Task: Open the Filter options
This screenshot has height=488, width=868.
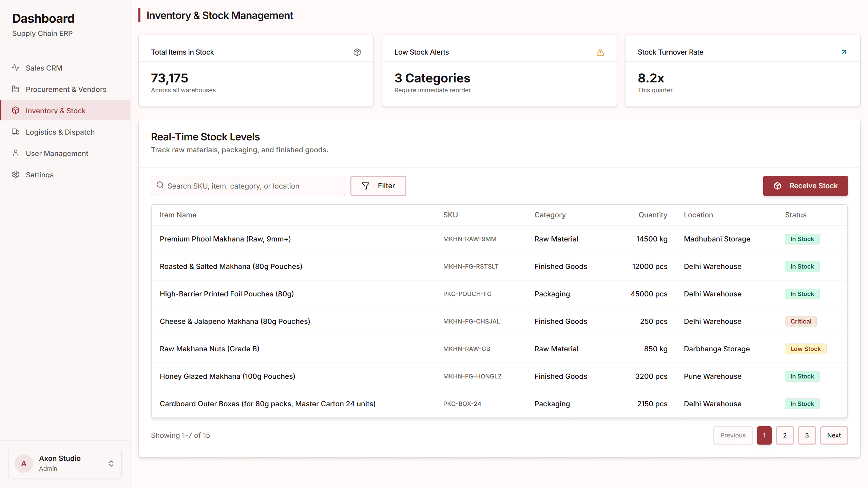Action: pyautogui.click(x=378, y=186)
